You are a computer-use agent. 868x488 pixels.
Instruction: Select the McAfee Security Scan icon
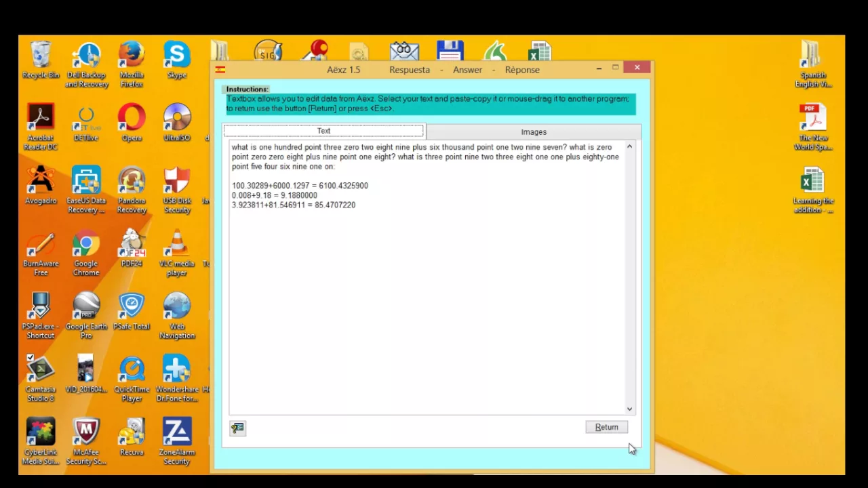tap(86, 441)
